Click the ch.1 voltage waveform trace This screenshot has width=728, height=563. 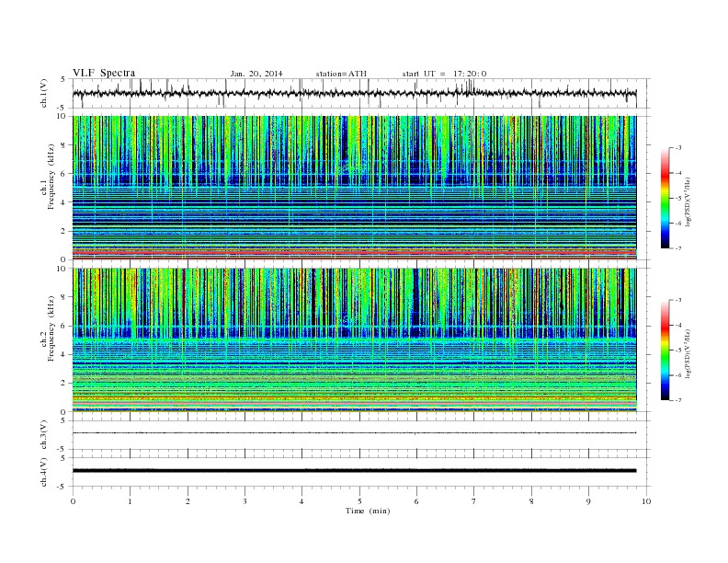pos(354,93)
